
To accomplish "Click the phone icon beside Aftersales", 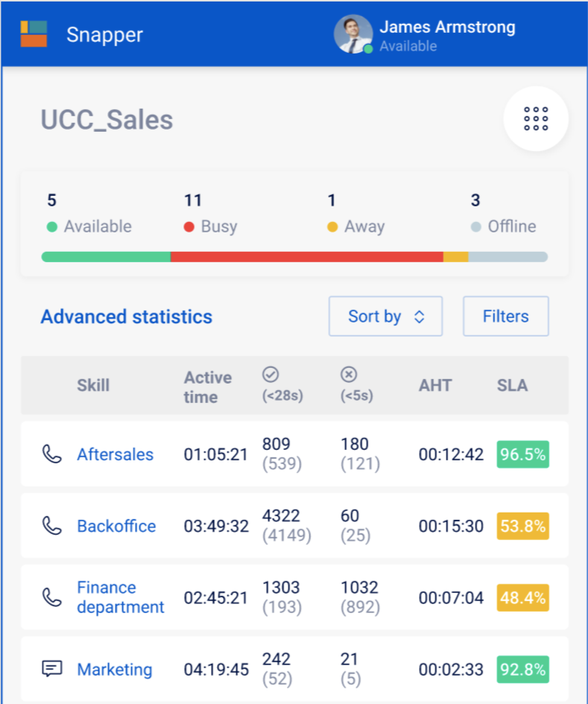I will (x=51, y=454).
